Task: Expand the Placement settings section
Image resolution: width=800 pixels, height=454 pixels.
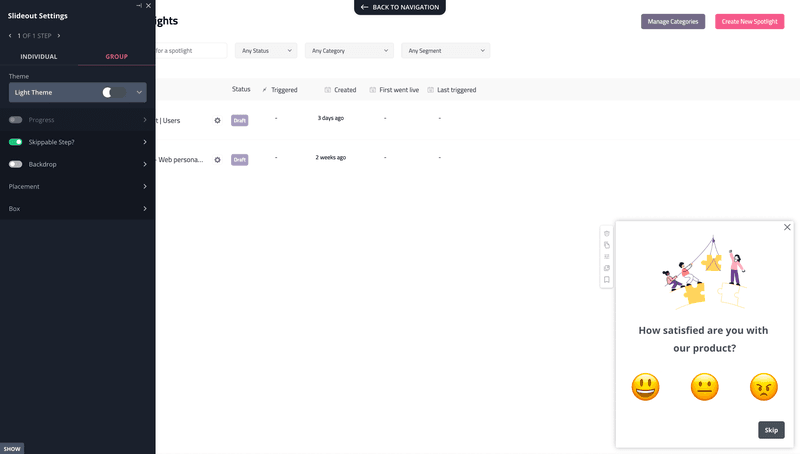Action: (77, 186)
